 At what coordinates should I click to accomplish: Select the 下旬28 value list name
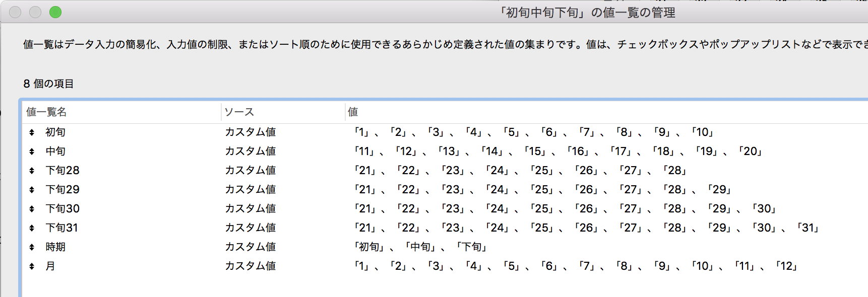[63, 170]
